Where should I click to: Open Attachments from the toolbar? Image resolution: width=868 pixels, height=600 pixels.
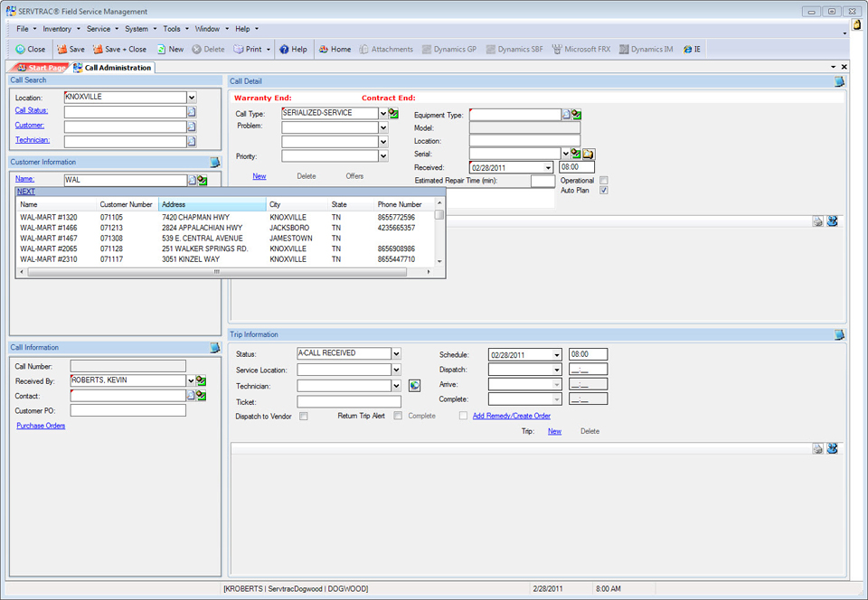(386, 49)
